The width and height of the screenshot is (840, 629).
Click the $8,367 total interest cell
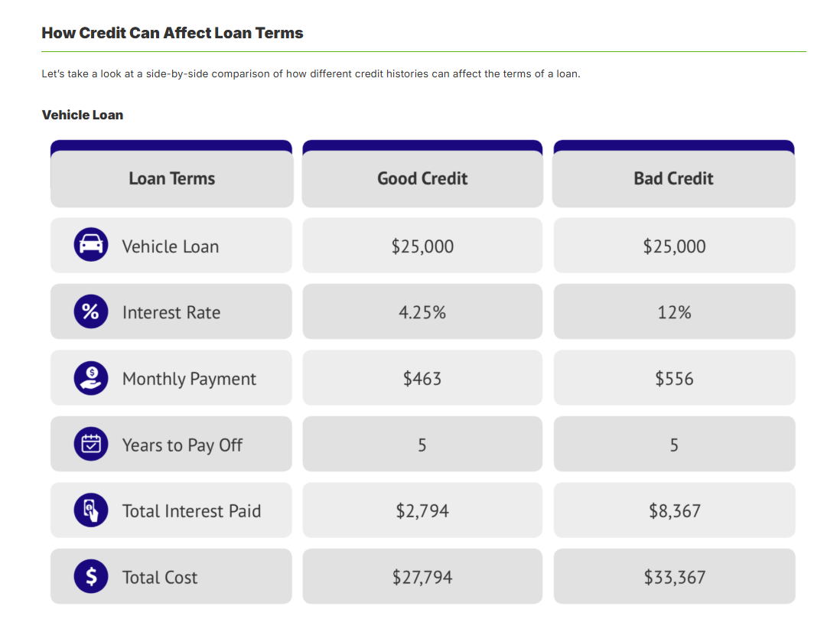[673, 511]
